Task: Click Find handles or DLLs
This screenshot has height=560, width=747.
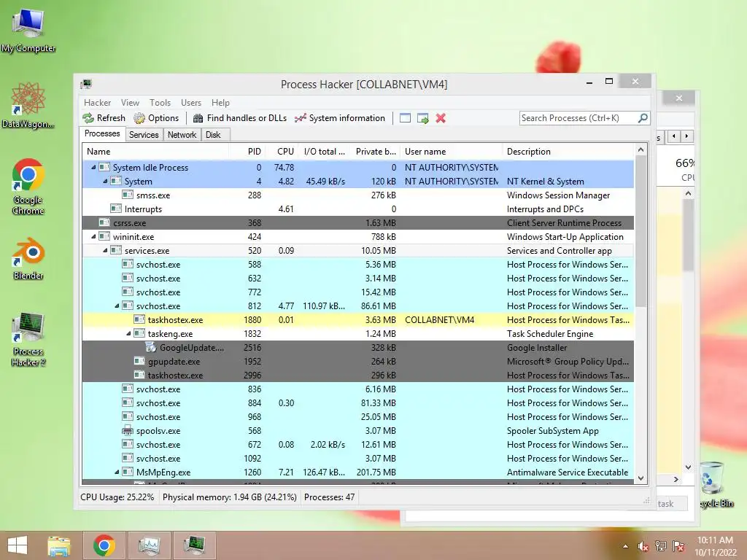Action: point(239,118)
